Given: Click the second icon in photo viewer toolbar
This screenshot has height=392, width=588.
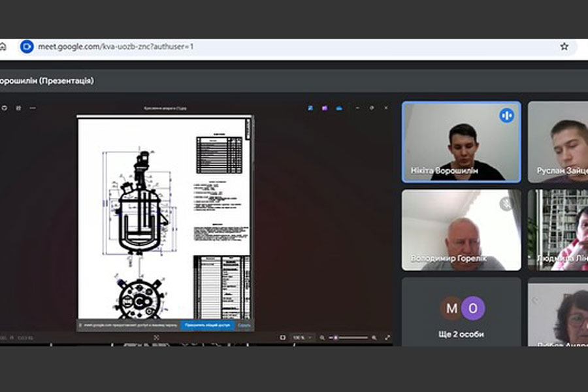Looking at the screenshot, I should coord(18,108).
